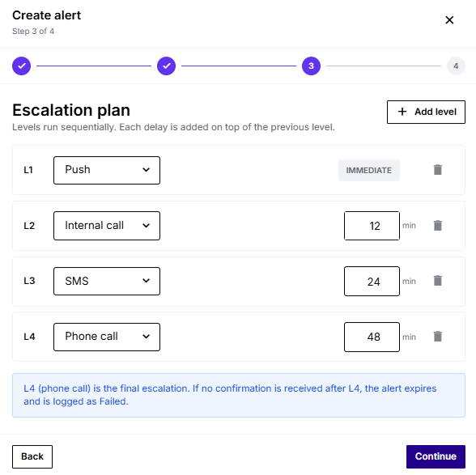
Task: Expand the Internal call dropdown
Action: [x=107, y=226]
